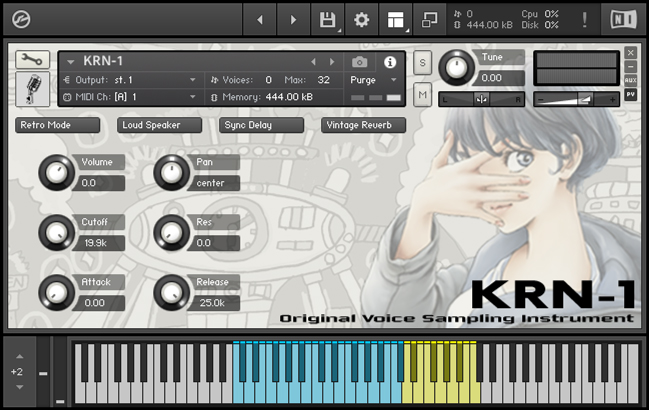649x410 pixels.
Task: Toggle the Sync Delay effect
Action: click(x=261, y=125)
